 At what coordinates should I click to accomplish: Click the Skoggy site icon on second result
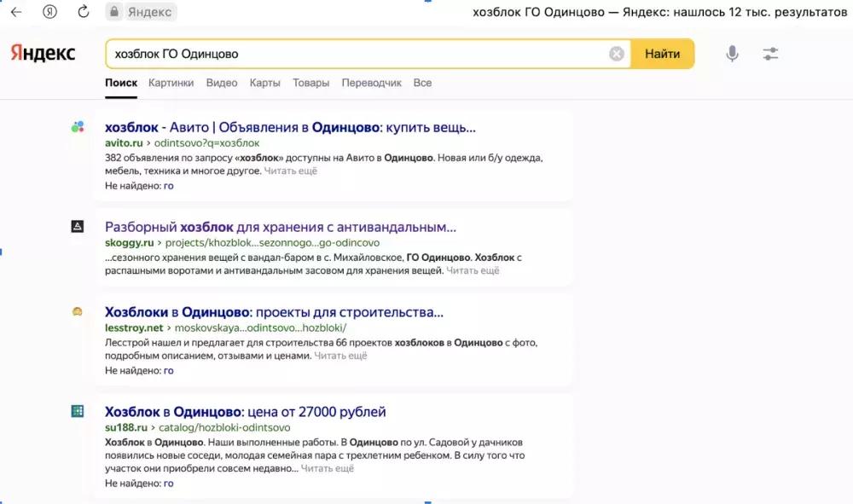point(78,226)
